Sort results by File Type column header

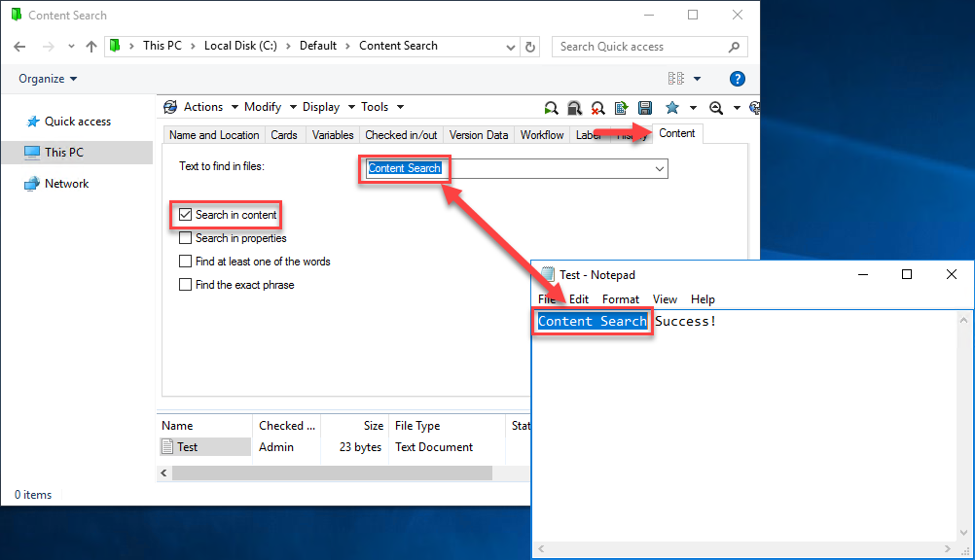click(x=447, y=426)
